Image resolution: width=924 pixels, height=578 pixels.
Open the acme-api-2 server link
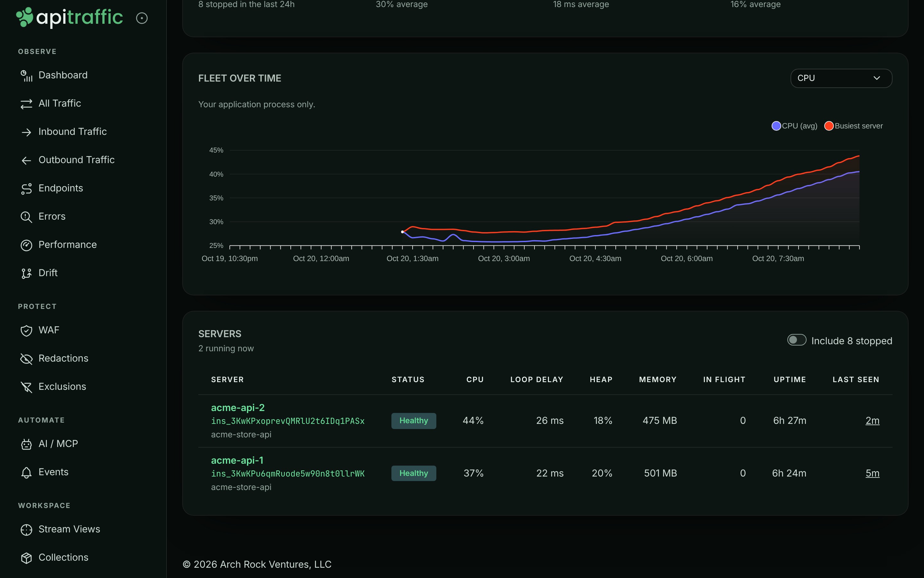point(238,407)
